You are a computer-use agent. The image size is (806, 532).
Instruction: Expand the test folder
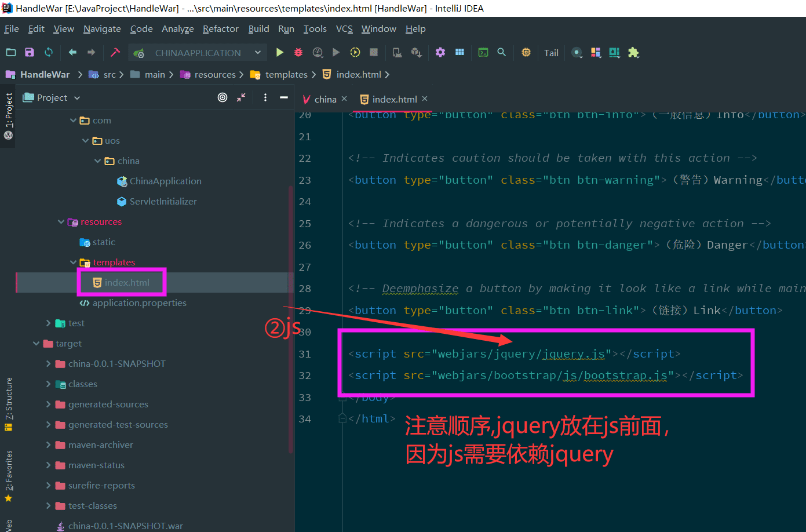(x=48, y=323)
